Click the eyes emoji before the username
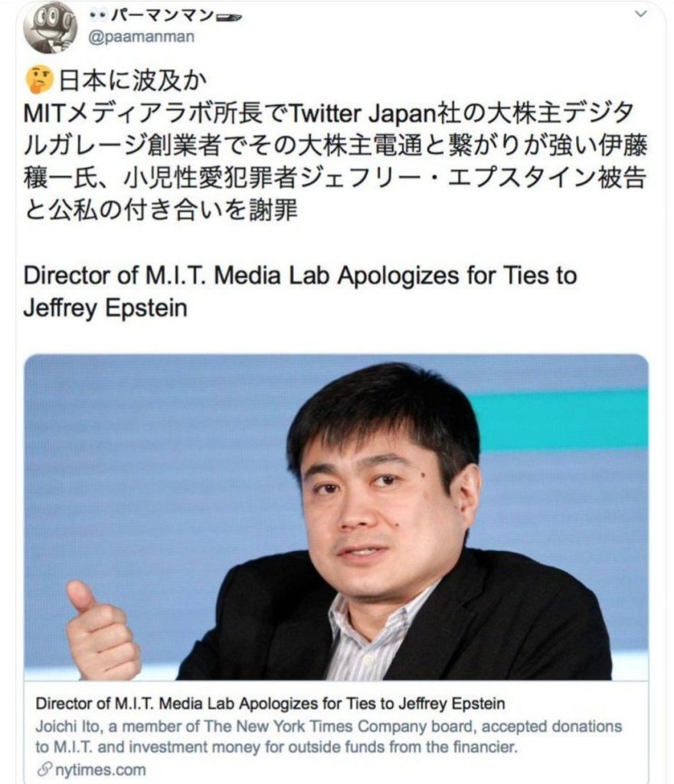Screen dimensions: 674x784 coord(97,15)
